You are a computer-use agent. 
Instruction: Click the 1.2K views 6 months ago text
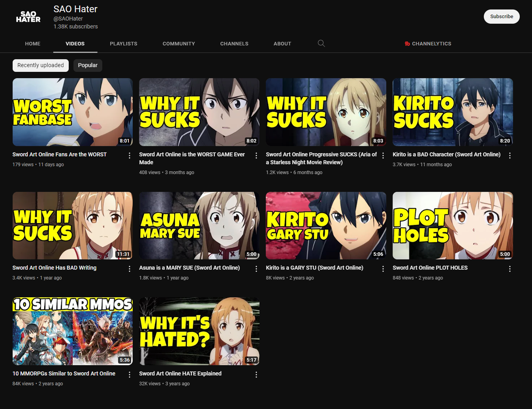coord(294,173)
